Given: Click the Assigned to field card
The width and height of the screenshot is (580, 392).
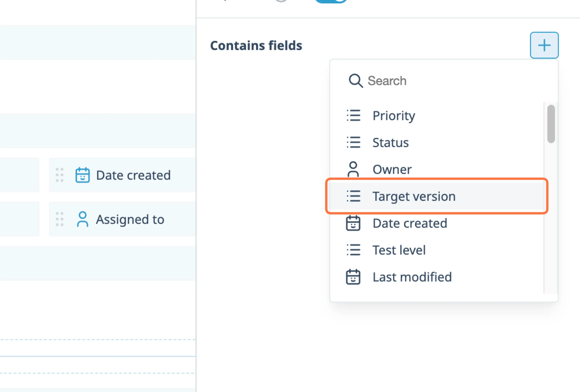Looking at the screenshot, I should pyautogui.click(x=130, y=220).
